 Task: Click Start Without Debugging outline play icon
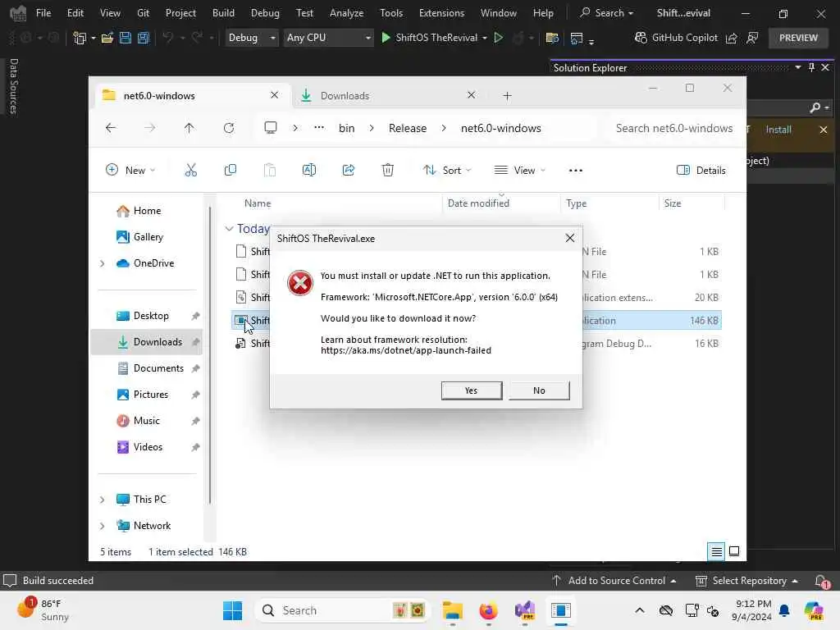point(499,38)
